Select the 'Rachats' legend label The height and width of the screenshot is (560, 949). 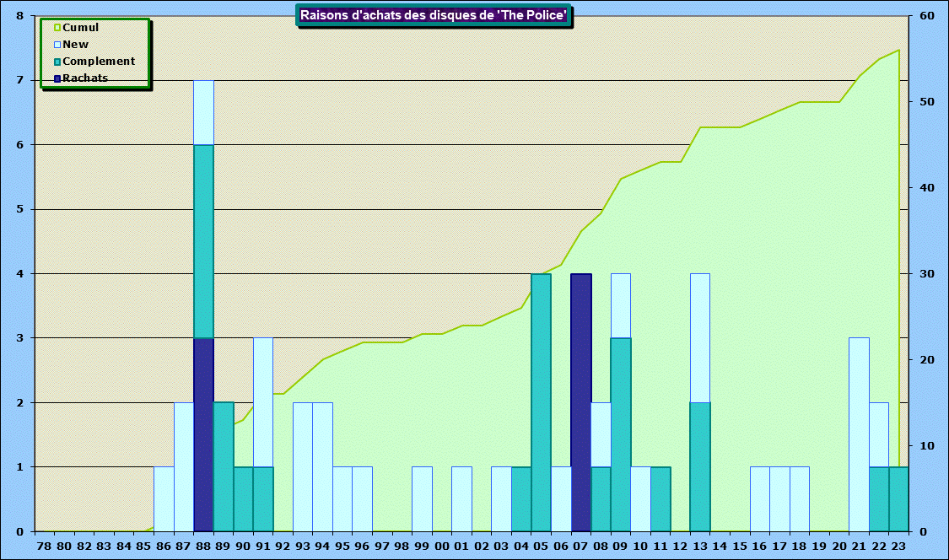point(85,78)
